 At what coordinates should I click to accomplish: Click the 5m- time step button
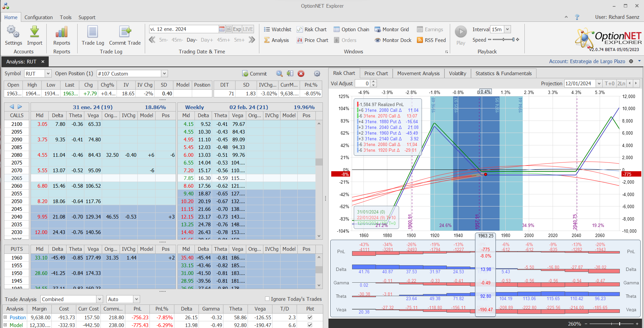[164, 40]
